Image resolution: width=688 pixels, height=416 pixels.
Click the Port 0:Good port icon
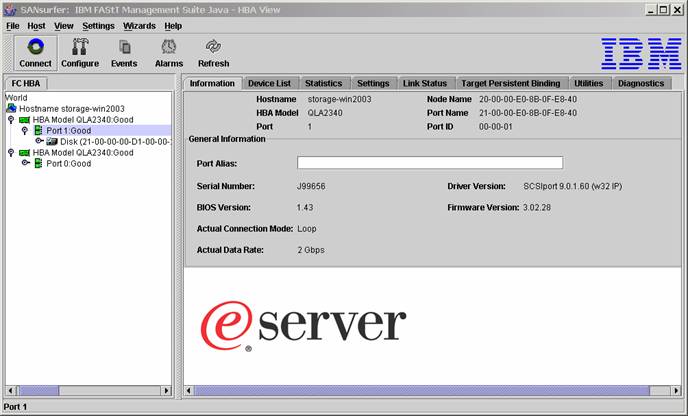coord(39,163)
